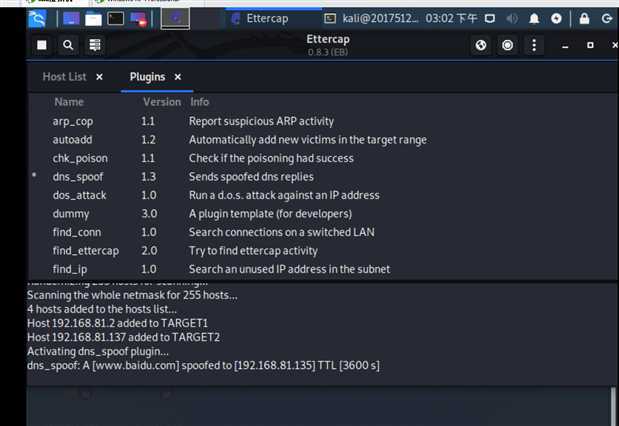Viewport: 619px width, 426px height.
Task: Click dummy plugin version 3.0 cell
Action: 149,214
